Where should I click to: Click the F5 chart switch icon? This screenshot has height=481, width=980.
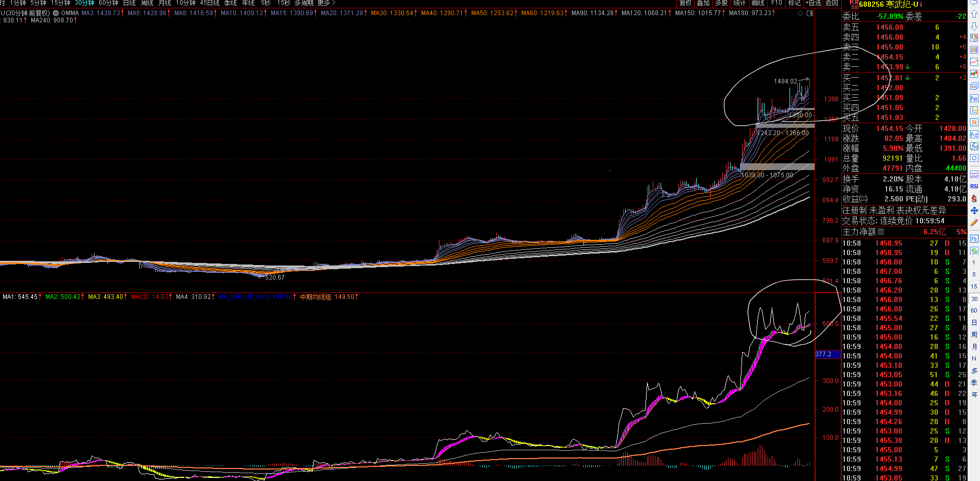(974, 238)
